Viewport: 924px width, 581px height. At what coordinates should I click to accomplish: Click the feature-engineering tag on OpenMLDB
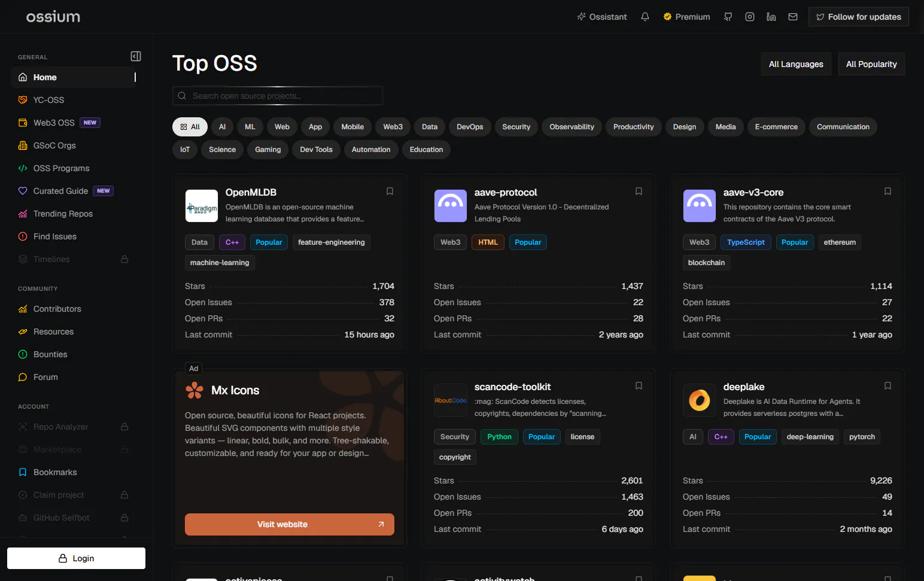332,242
